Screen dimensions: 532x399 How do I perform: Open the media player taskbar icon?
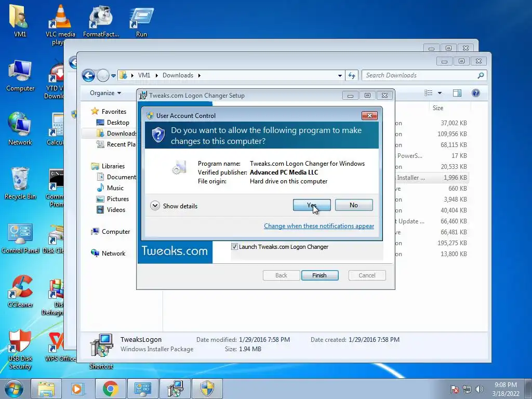[78, 389]
